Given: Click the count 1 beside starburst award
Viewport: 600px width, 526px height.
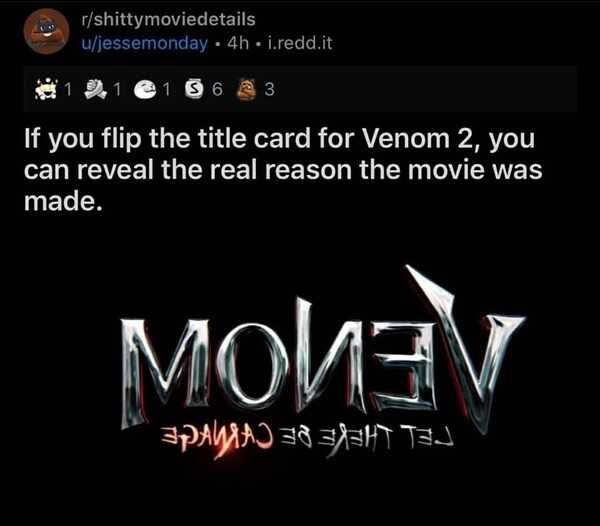Looking at the screenshot, I should point(68,90).
